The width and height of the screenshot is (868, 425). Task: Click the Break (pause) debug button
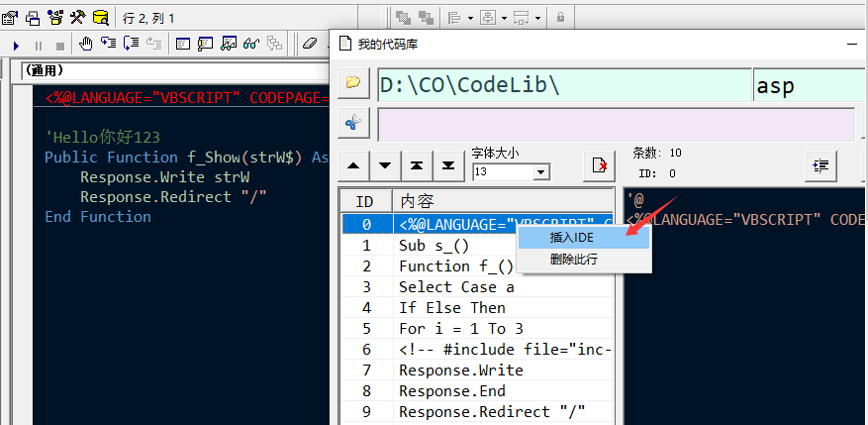39,45
